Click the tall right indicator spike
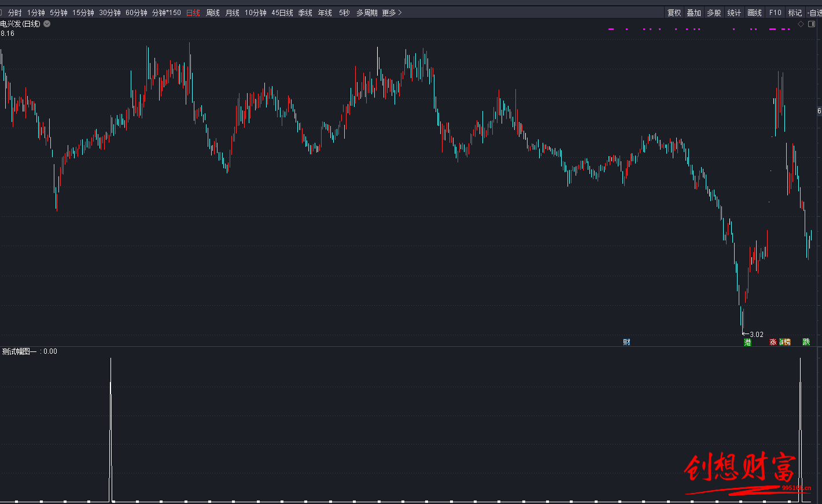This screenshot has height=504, width=822. [800, 429]
